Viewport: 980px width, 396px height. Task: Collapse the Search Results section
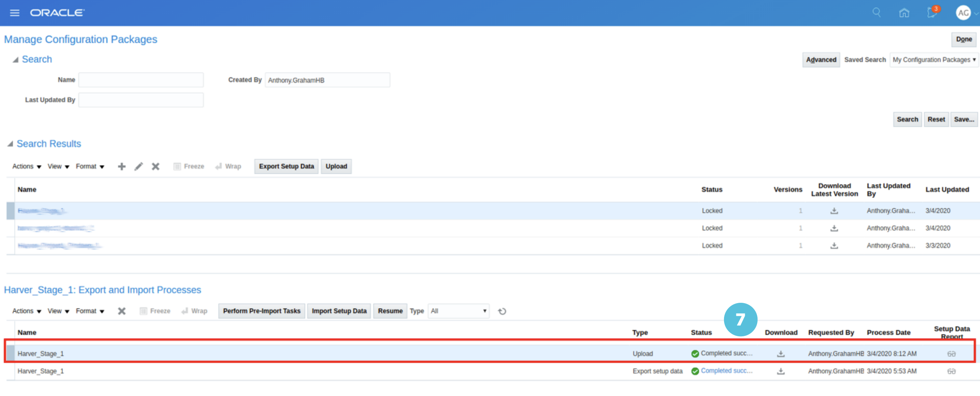10,144
